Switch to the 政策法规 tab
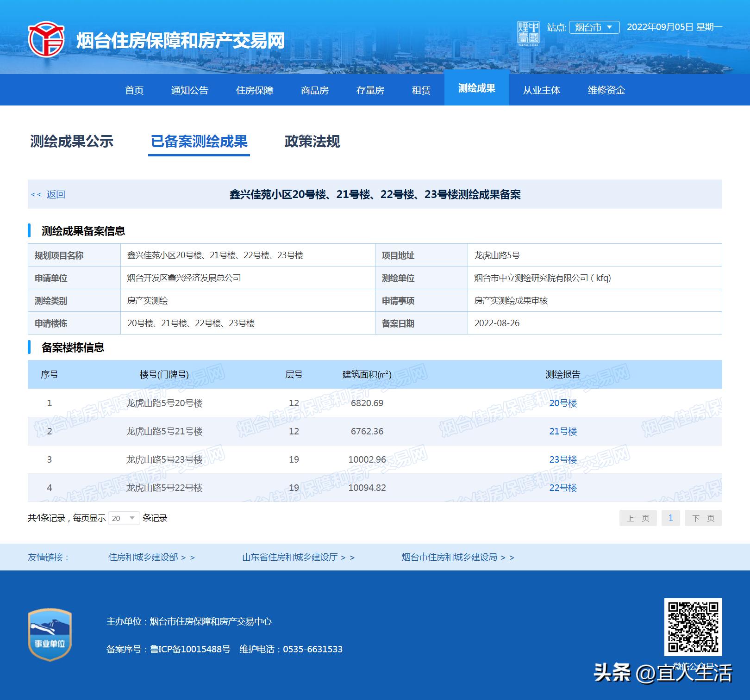 (x=312, y=142)
